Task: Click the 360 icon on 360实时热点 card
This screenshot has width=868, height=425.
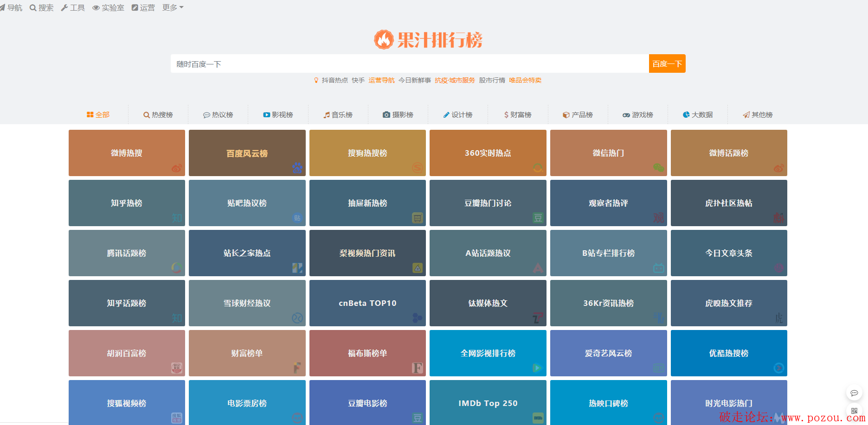Action: pyautogui.click(x=538, y=168)
